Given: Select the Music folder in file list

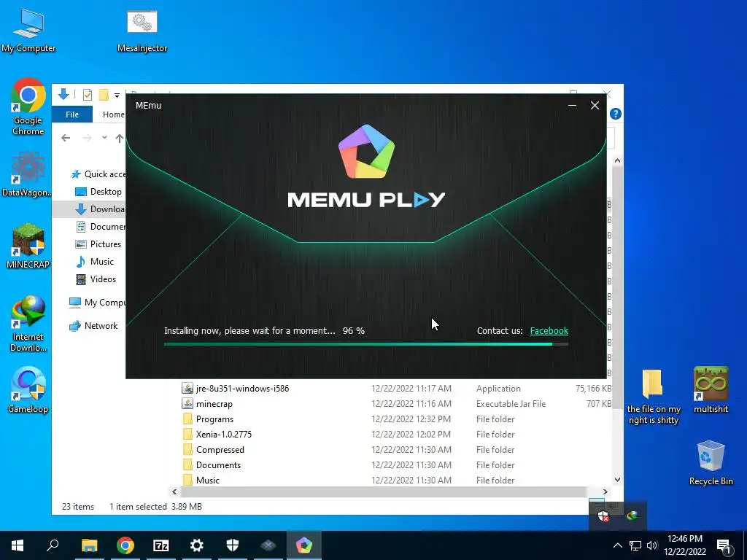Looking at the screenshot, I should point(395,480).
